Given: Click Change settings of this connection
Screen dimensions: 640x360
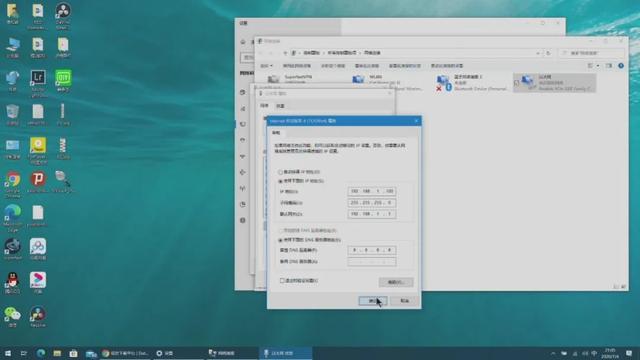Looking at the screenshot, I should [x=447, y=66].
